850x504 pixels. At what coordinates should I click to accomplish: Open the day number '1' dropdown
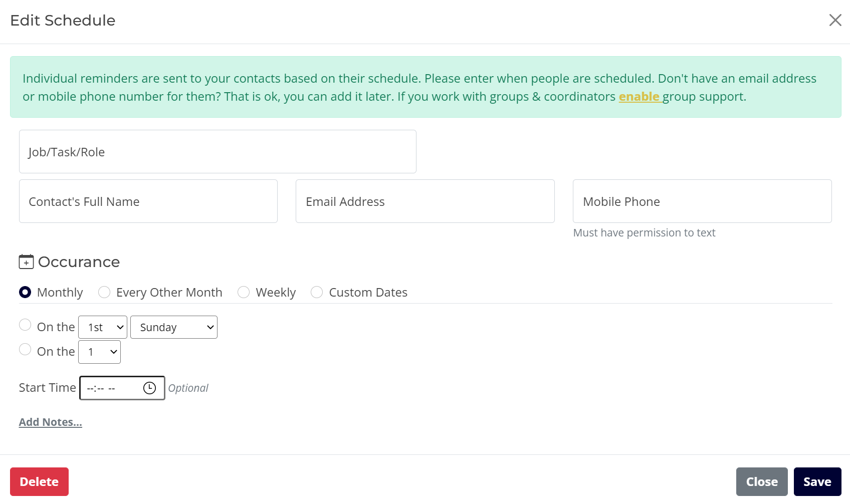[x=99, y=352]
